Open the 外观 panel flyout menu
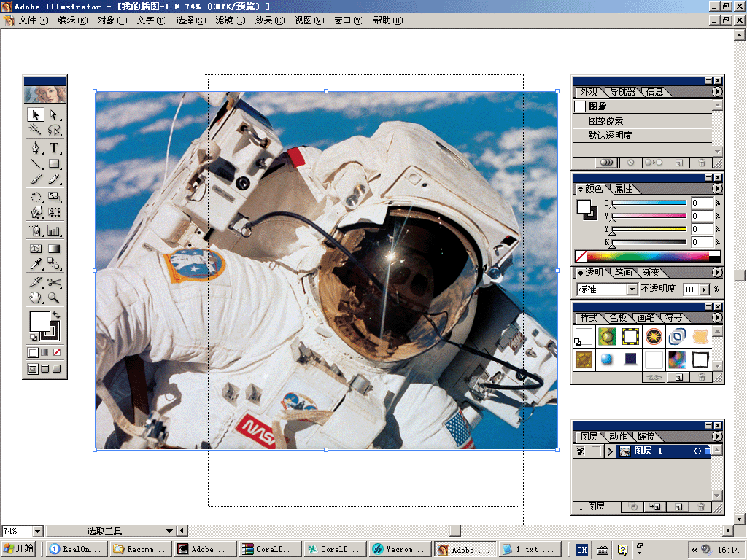 pos(717,91)
